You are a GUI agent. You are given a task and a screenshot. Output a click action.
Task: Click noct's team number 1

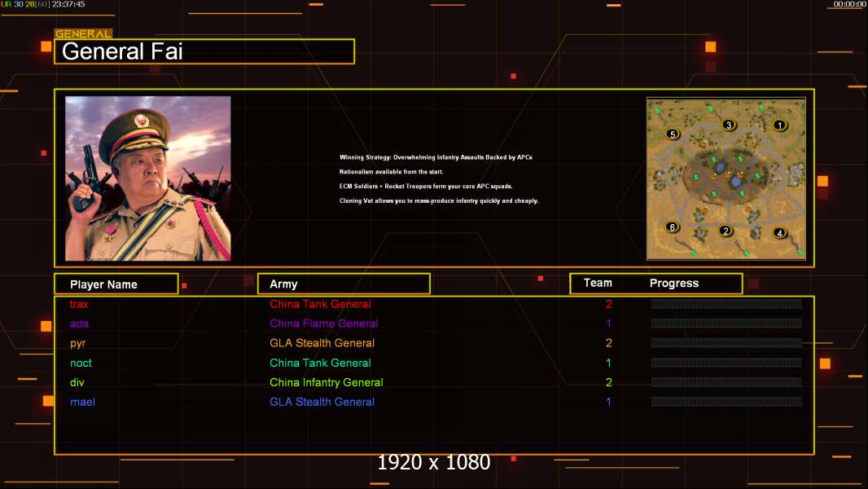coord(608,363)
